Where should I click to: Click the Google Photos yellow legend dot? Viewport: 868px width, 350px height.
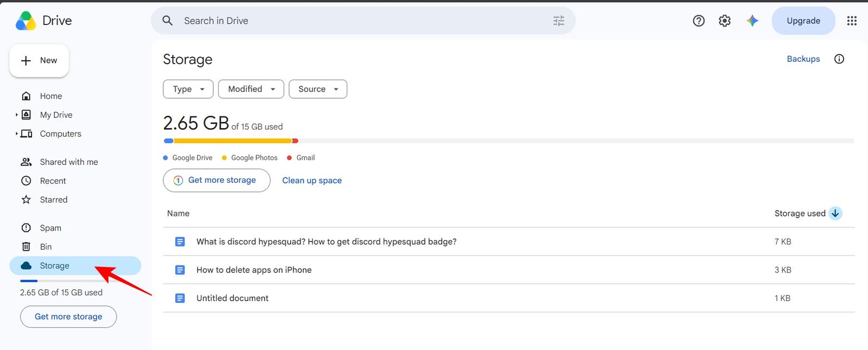pyautogui.click(x=224, y=158)
